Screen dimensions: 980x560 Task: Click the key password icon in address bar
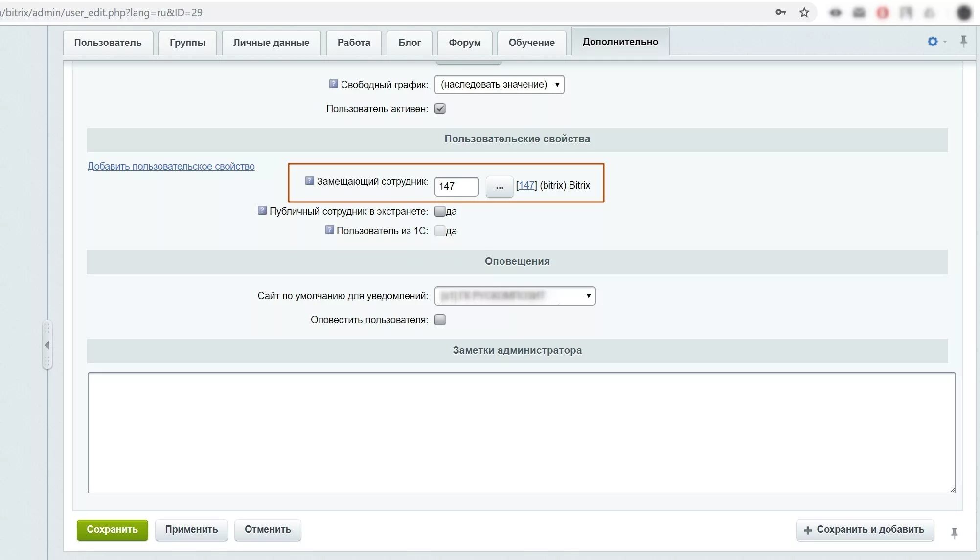[780, 13]
